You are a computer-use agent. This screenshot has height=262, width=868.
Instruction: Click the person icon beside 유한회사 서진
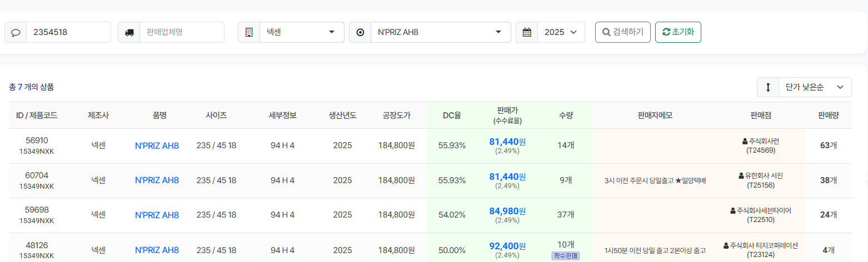741,176
